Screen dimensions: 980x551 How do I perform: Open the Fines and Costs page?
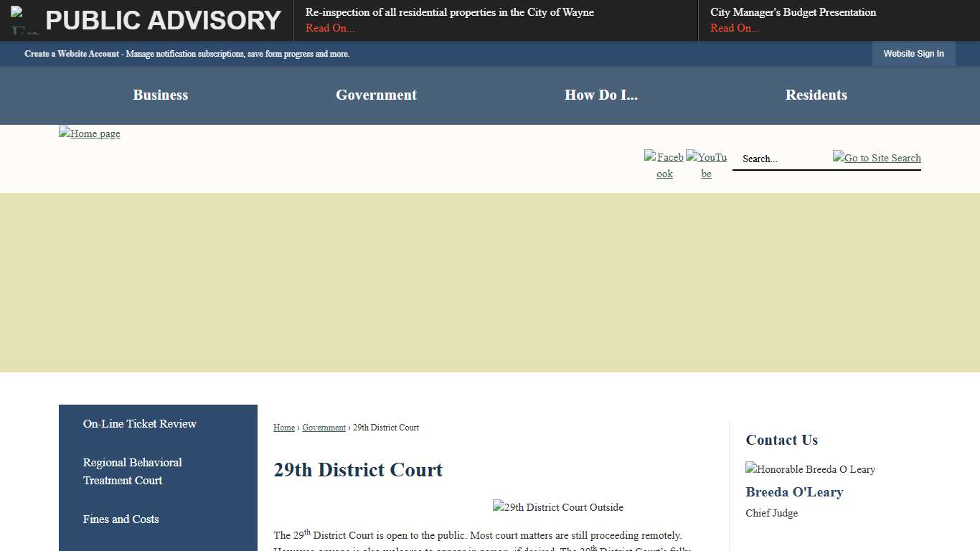(x=121, y=519)
